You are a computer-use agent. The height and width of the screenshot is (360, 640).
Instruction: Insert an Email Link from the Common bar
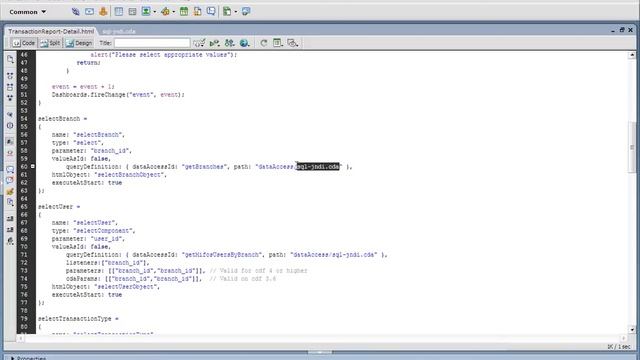(89, 11)
